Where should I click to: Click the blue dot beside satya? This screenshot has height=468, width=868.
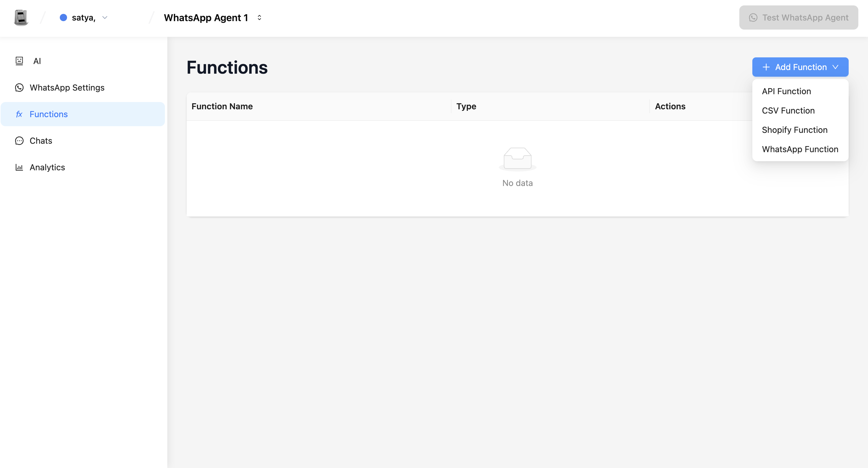pyautogui.click(x=63, y=18)
